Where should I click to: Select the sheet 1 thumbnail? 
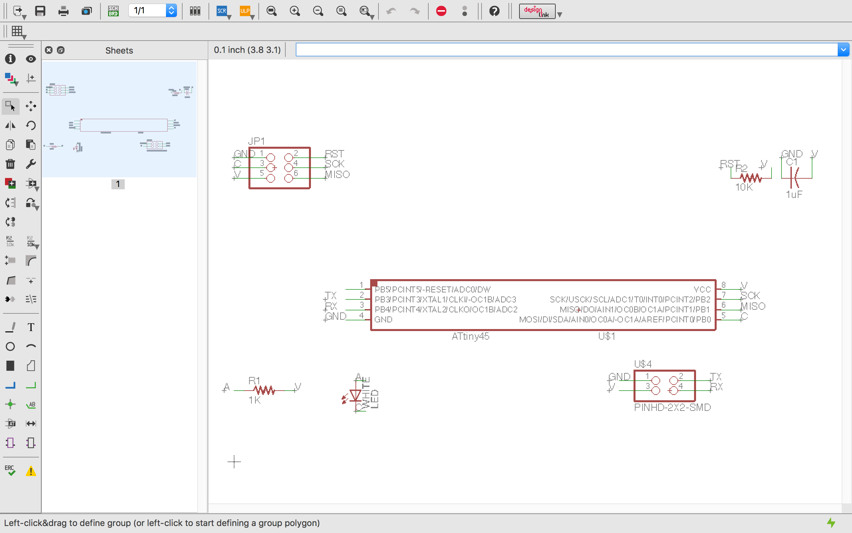(x=120, y=120)
